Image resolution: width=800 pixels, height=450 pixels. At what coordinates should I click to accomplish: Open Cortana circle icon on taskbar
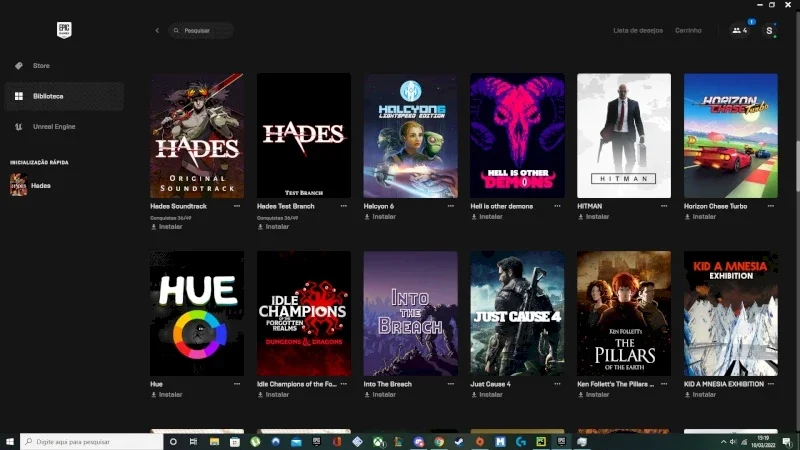[173, 441]
